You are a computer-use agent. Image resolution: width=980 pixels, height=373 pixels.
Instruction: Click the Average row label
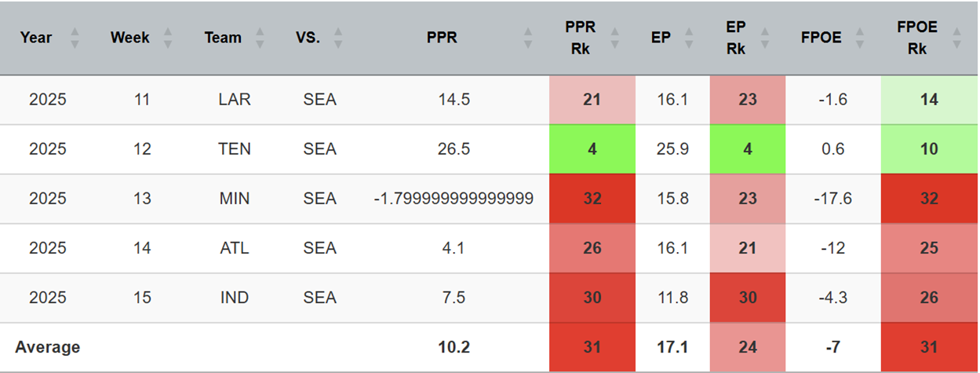48,347
